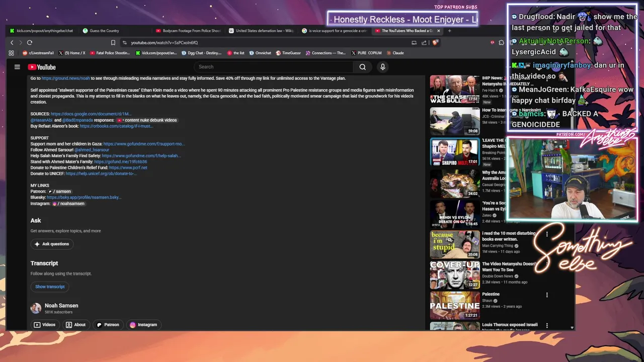
Task: Open the browser apps grid icon
Action: pos(12,53)
